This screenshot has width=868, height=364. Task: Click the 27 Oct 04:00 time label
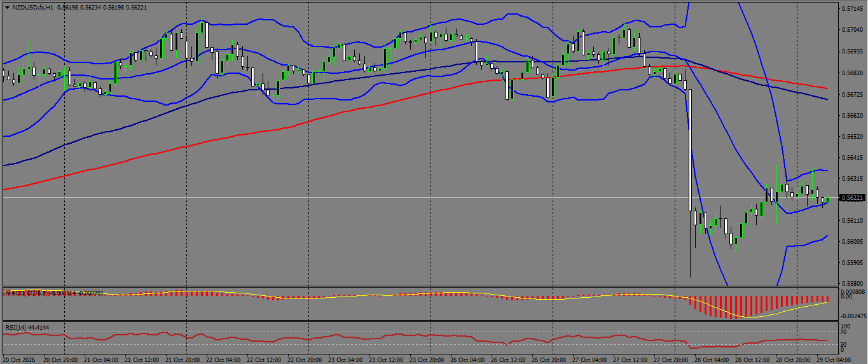click(x=589, y=360)
